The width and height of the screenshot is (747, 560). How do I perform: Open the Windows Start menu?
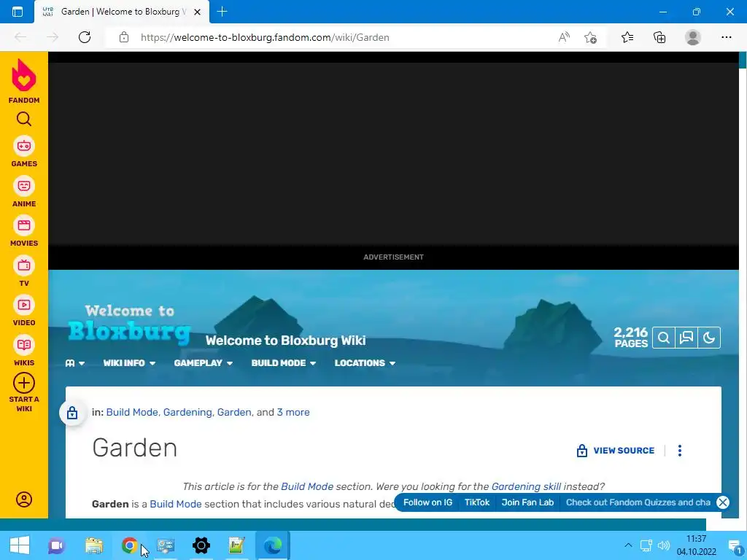click(x=20, y=545)
